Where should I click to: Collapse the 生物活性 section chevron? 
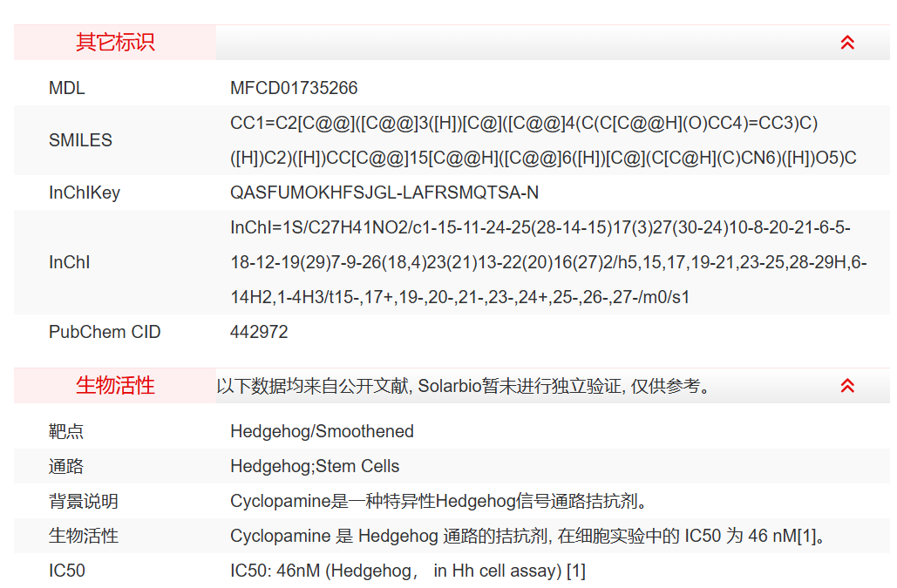846,386
